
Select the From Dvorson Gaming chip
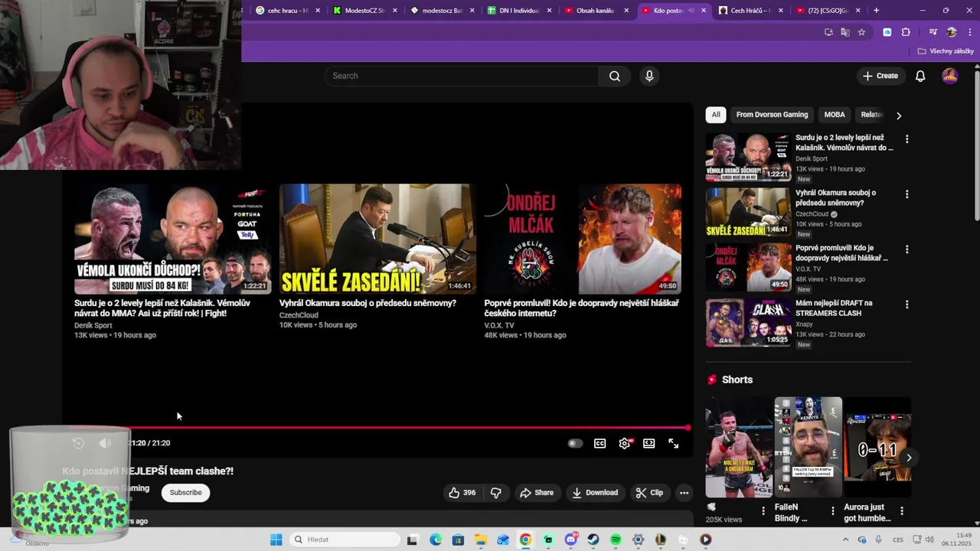click(772, 115)
